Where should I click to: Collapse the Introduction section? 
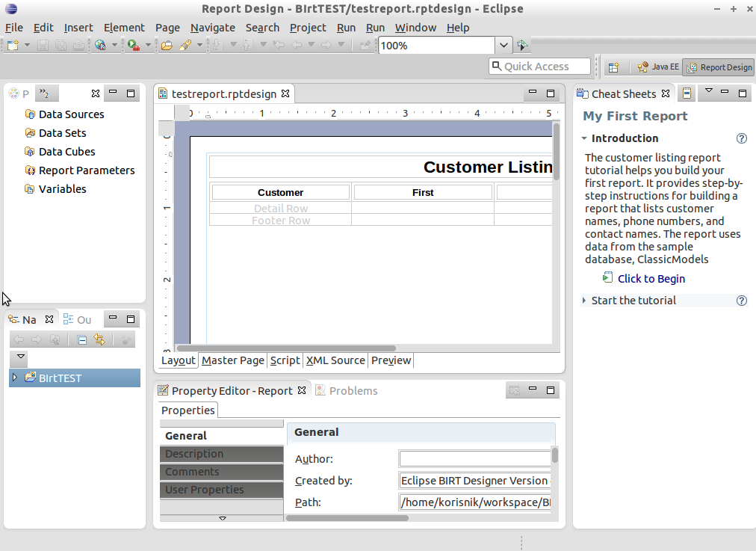pos(584,138)
